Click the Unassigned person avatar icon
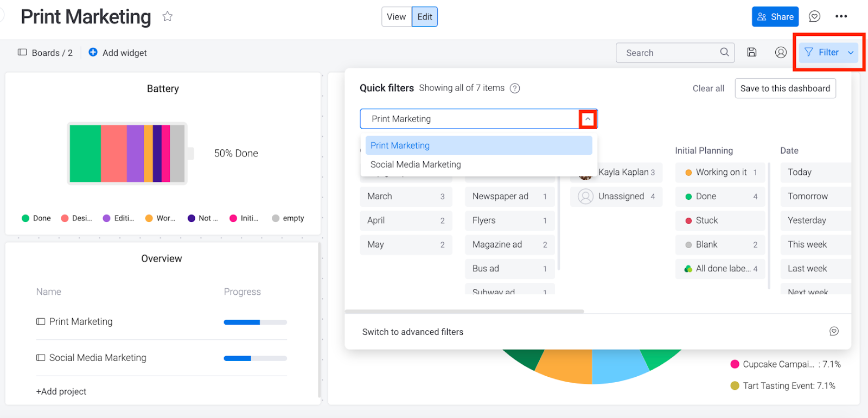The width and height of the screenshot is (868, 418). [x=585, y=197]
